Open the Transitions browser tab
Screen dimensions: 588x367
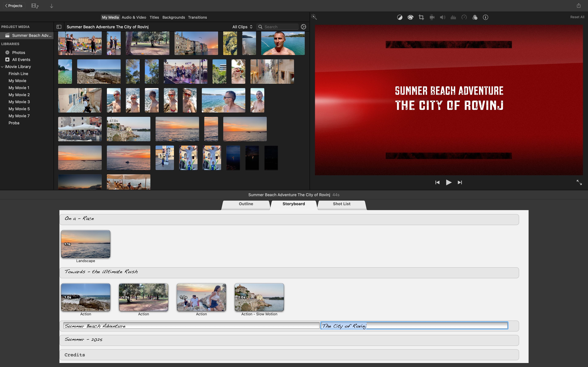click(197, 17)
